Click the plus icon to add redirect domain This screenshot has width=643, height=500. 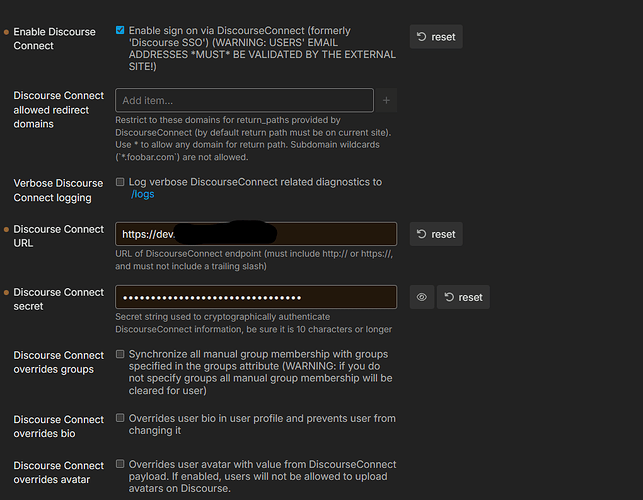[x=386, y=100]
